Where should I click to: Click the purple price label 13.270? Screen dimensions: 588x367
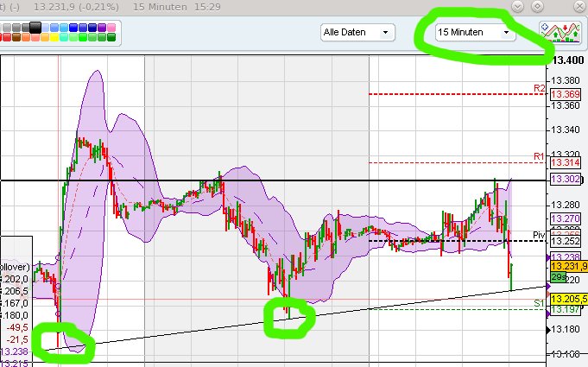(566, 218)
